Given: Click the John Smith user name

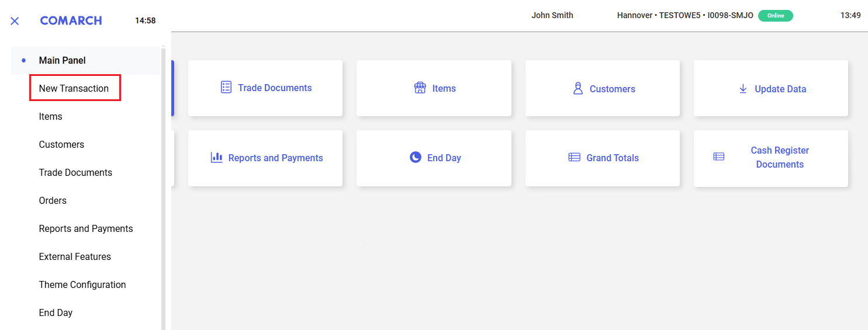Looking at the screenshot, I should tap(552, 15).
